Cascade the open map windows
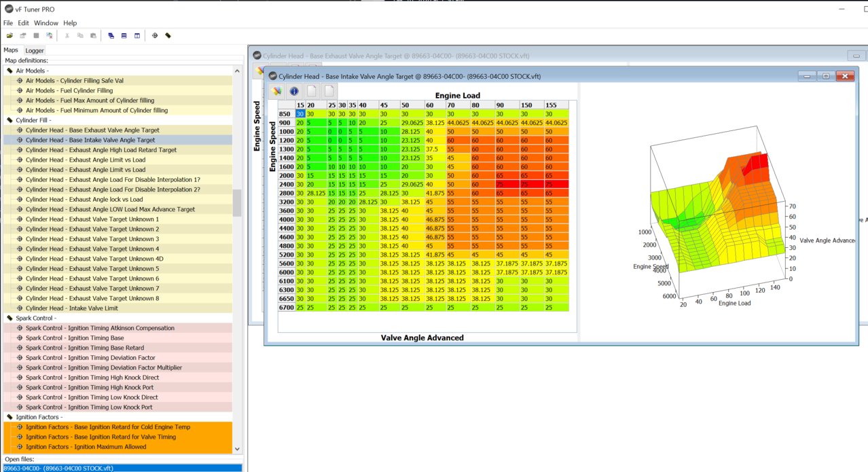The height and width of the screenshot is (472, 868). pyautogui.click(x=111, y=35)
